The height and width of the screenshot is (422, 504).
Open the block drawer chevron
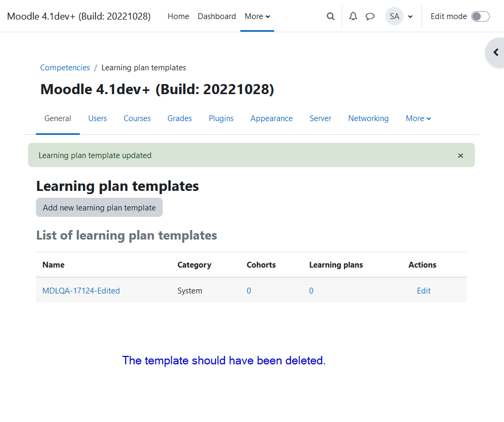(496, 52)
